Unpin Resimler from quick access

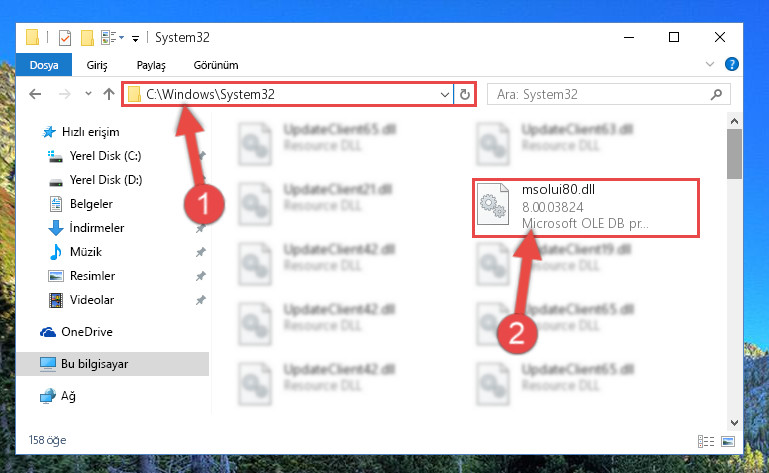coord(201,276)
